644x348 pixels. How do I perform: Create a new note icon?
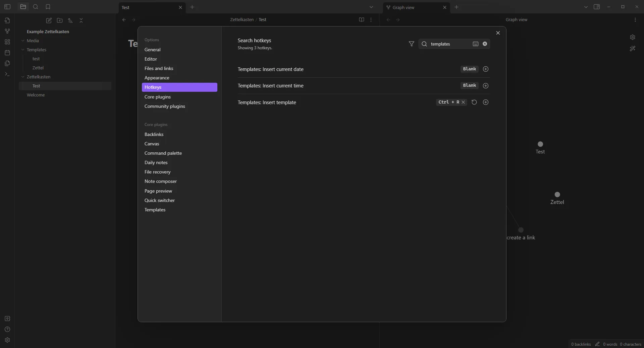coord(49,20)
